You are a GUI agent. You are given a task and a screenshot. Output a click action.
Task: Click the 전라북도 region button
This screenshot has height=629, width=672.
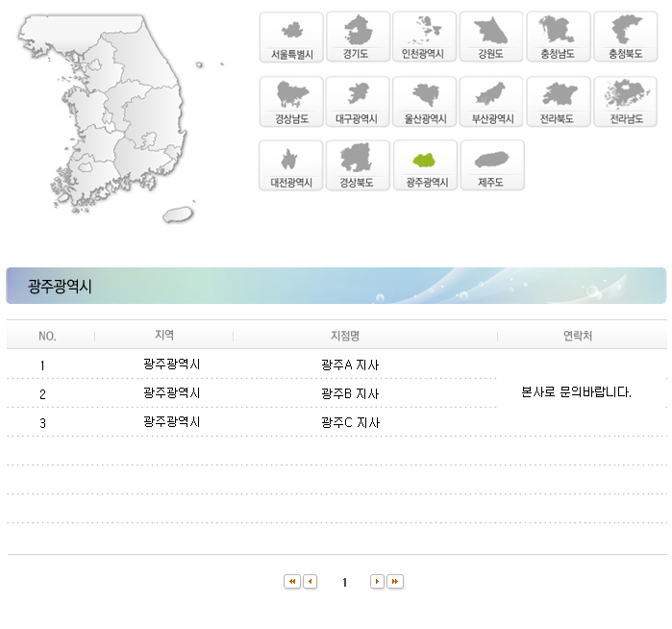click(559, 102)
